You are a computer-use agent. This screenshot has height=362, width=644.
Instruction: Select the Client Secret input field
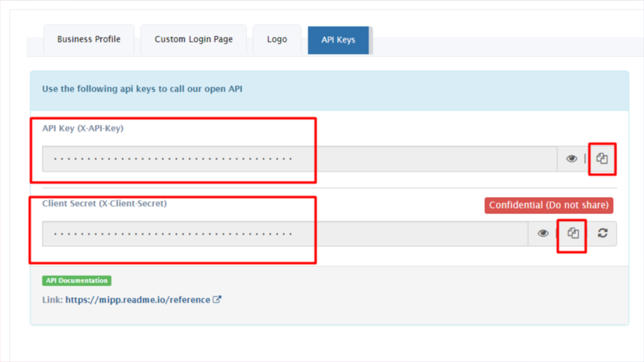268,234
